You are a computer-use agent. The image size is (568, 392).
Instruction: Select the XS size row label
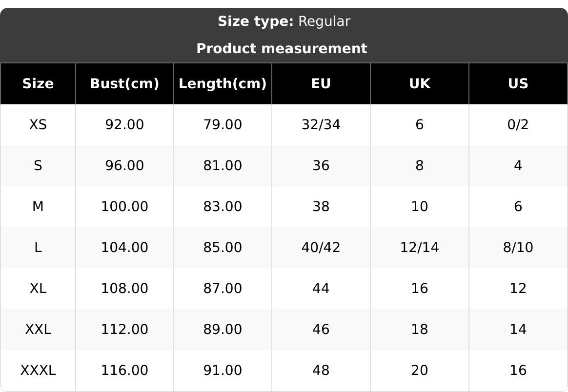coord(38,125)
